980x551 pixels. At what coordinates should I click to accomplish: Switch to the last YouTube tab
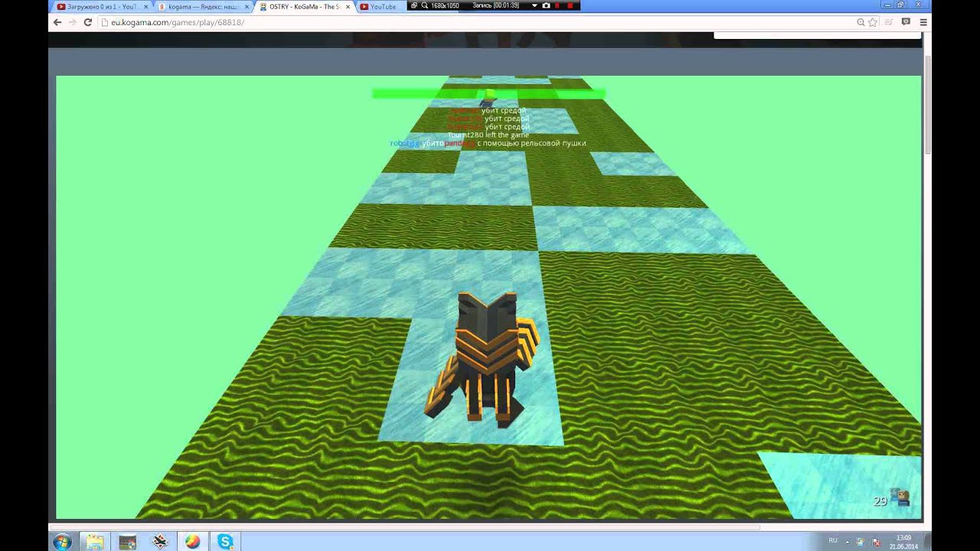pyautogui.click(x=383, y=6)
